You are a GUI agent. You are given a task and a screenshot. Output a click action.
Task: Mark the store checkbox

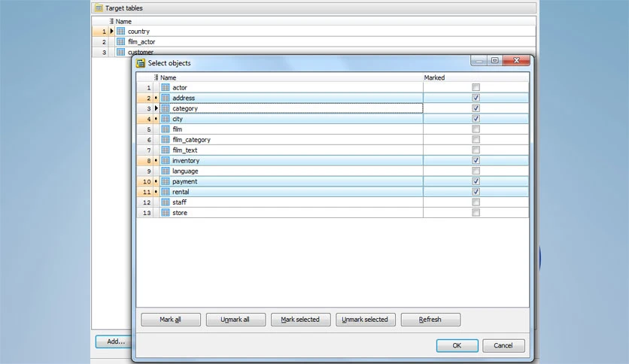476,213
